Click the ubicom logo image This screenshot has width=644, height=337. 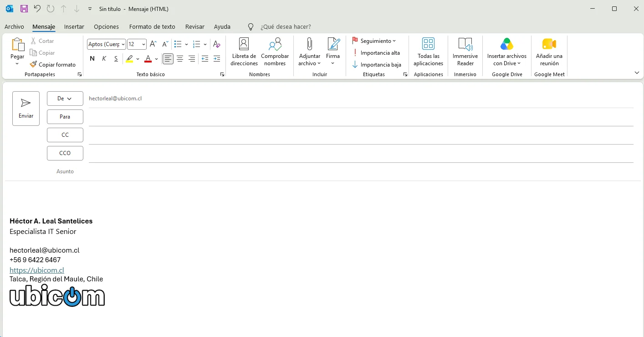[x=57, y=296]
